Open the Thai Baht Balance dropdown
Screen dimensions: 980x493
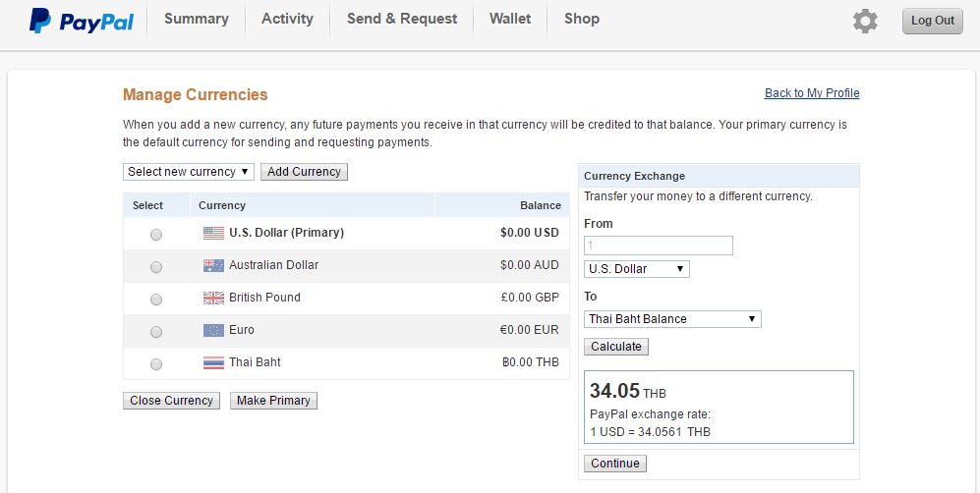[672, 319]
